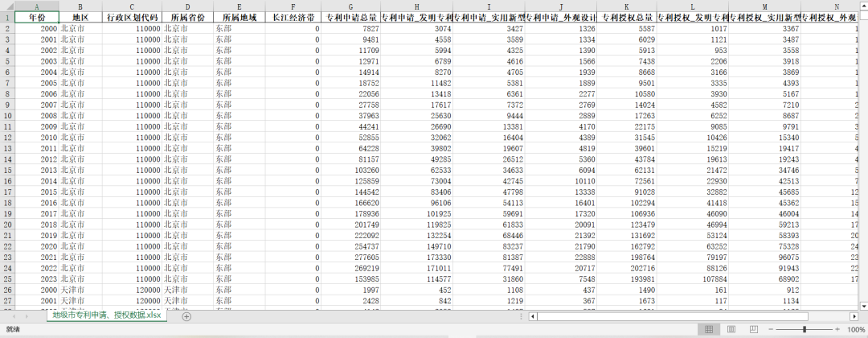Click the 就绪 status bar indicator

pyautogui.click(x=14, y=329)
